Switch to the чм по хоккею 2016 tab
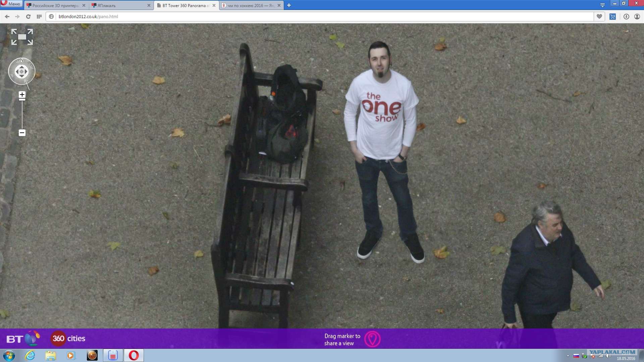This screenshot has width=644, height=362. pos(251,5)
